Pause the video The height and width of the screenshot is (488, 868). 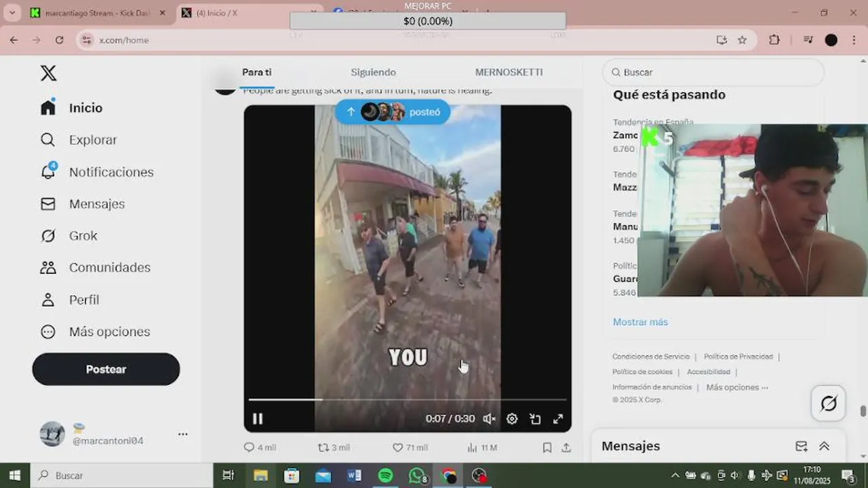(x=258, y=419)
